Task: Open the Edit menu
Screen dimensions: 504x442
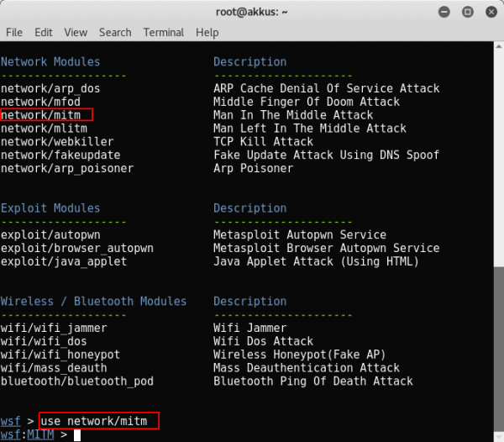Action: point(44,32)
